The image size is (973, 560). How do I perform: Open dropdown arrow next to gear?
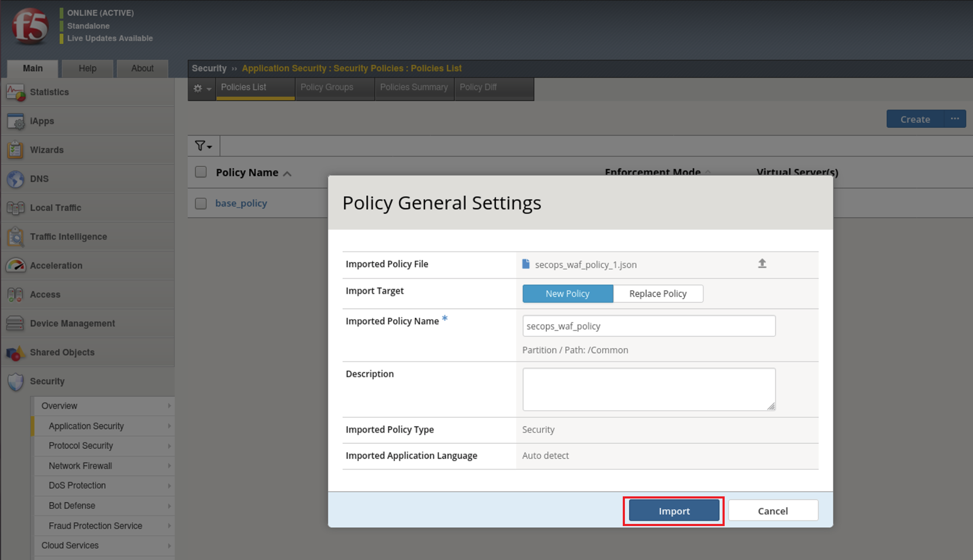[x=209, y=89]
